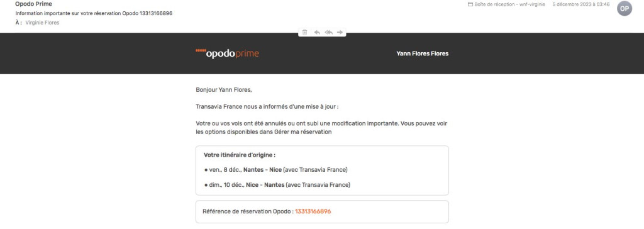The height and width of the screenshot is (229, 644).
Task: Click the Bonjour Yann Flores greeting
Action: 224,89
